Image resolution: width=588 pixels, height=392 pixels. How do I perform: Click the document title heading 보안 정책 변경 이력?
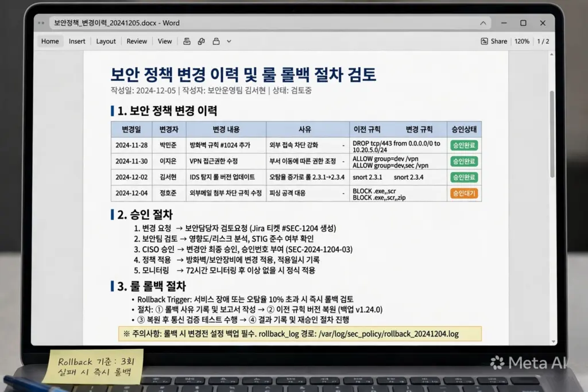point(243,74)
